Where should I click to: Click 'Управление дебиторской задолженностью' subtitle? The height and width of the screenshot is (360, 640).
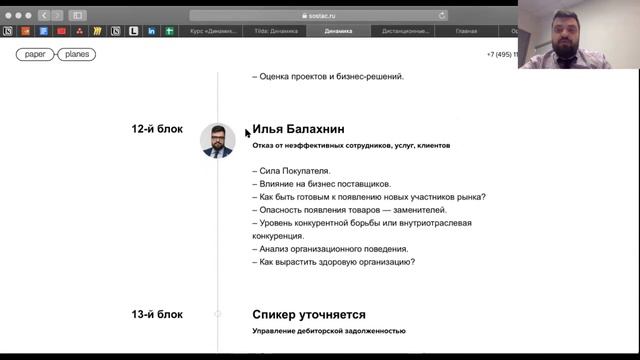pyautogui.click(x=329, y=331)
